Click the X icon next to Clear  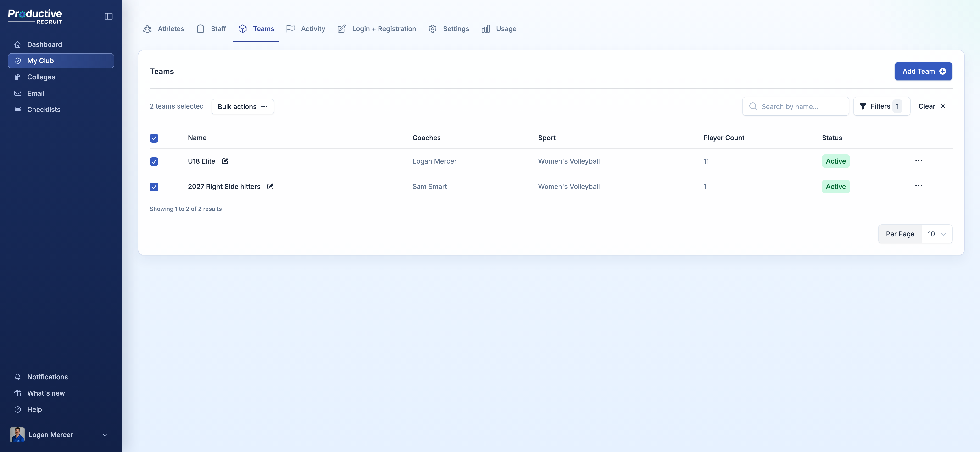point(943,106)
